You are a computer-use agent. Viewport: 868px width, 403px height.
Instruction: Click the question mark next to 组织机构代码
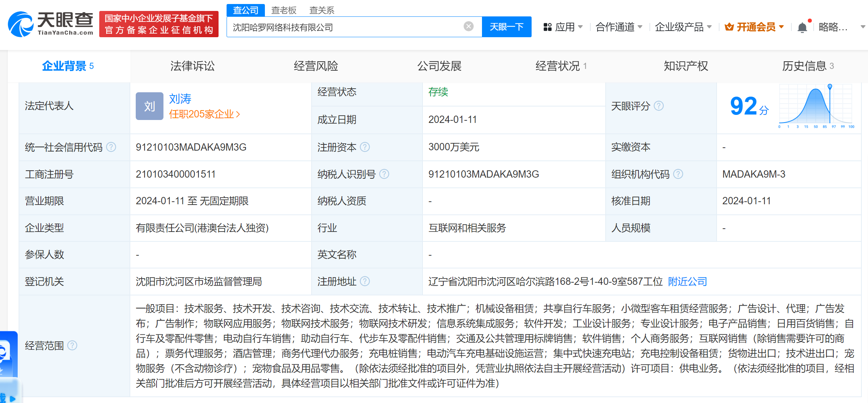679,174
